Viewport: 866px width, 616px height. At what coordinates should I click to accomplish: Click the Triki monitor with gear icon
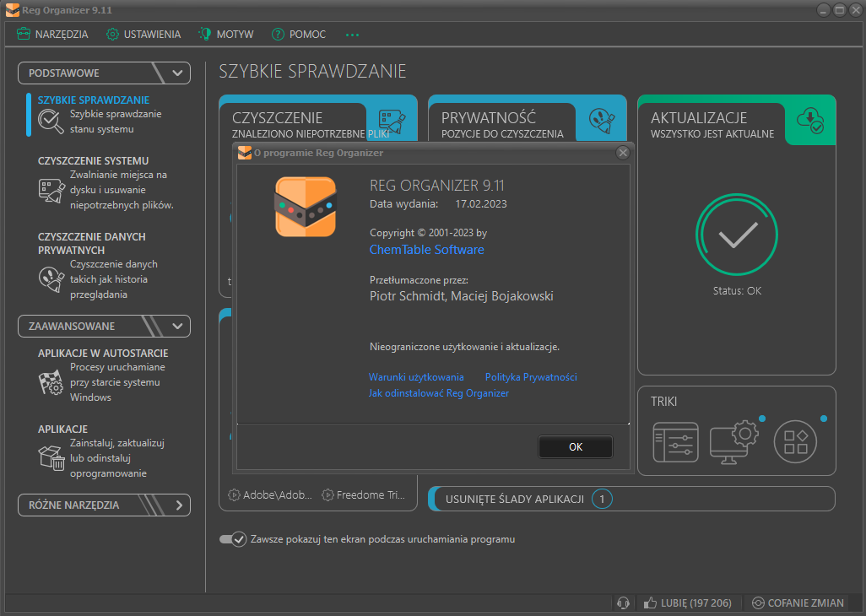[734, 442]
